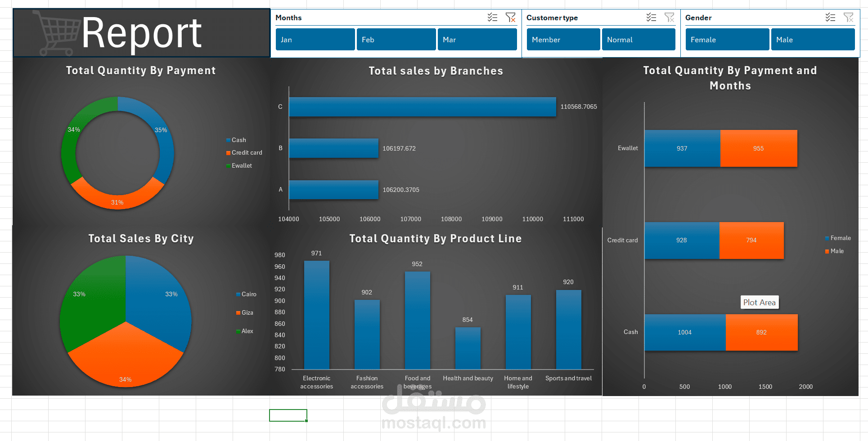Filter dashboard by Female
868x441 pixels.
[727, 40]
